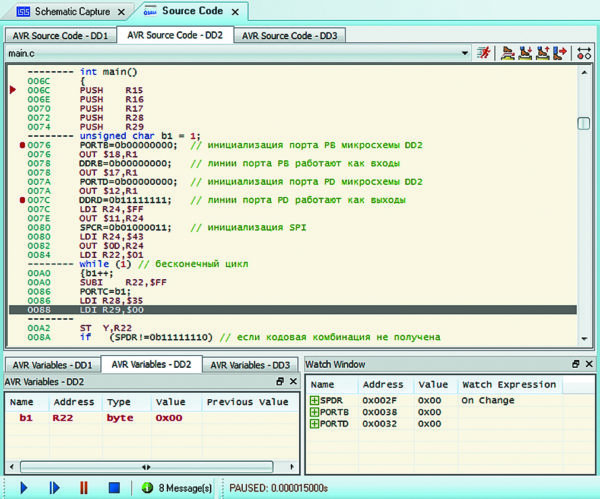The height and width of the screenshot is (499, 600).
Task: Open AVR Source Code - DD3 tab
Action: click(290, 36)
